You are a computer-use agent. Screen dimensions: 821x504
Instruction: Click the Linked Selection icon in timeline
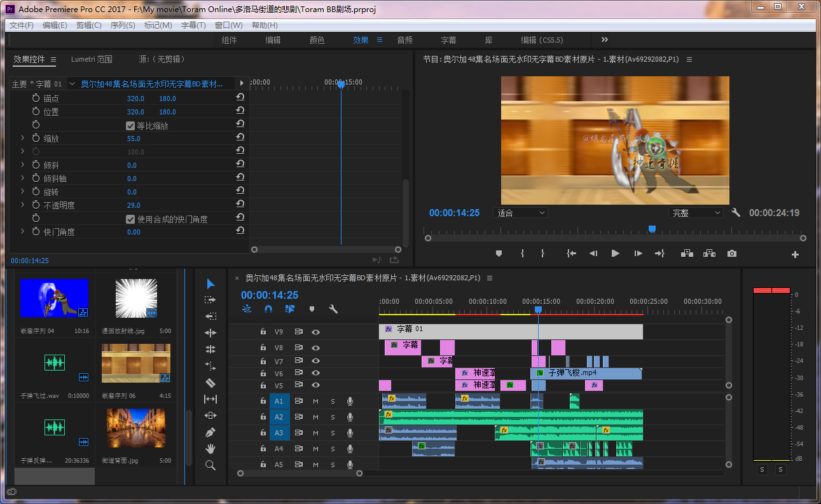point(290,309)
